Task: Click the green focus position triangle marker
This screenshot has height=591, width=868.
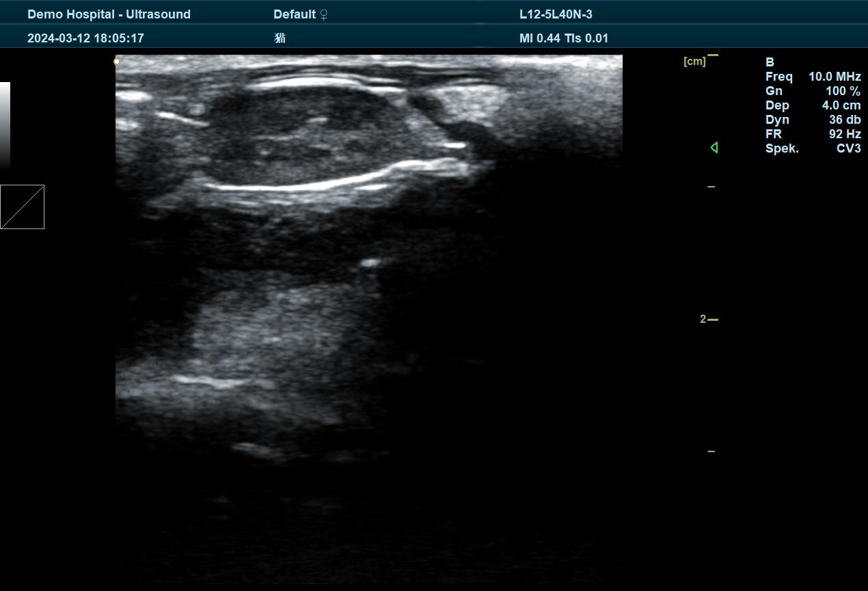Action: 714,147
